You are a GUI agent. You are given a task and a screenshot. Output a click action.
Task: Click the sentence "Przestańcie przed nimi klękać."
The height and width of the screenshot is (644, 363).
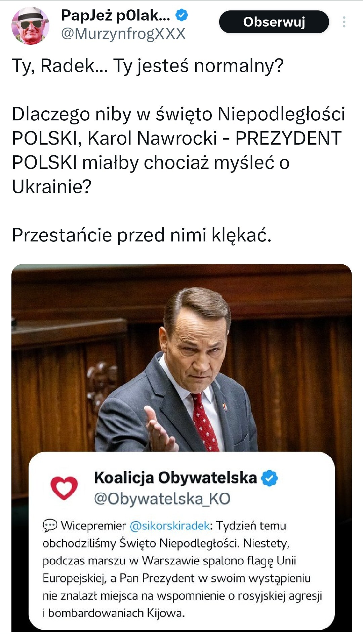click(x=142, y=235)
